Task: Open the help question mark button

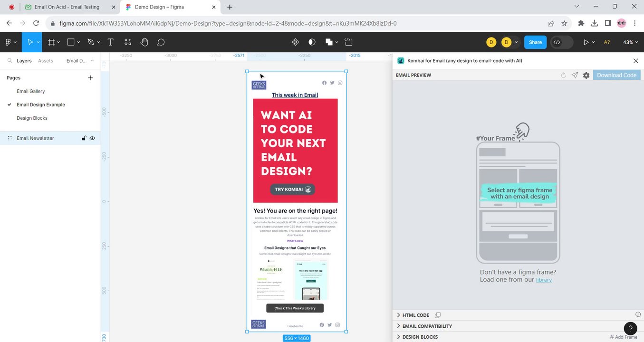Action: coord(630,328)
